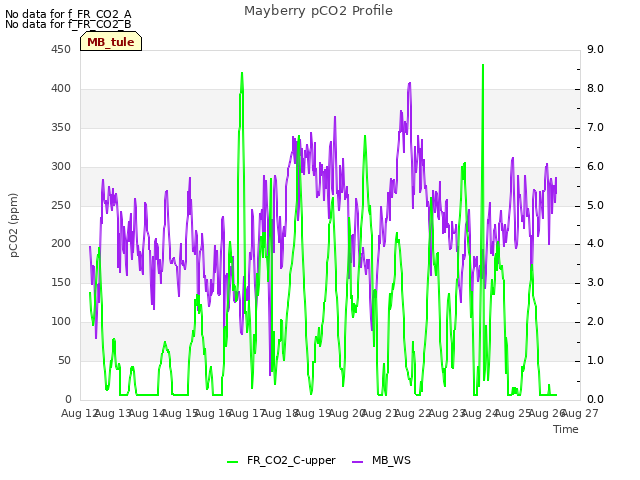The height and width of the screenshot is (480, 640).
Task: Click the purple MB_WS legend swatch
Action: point(357,462)
